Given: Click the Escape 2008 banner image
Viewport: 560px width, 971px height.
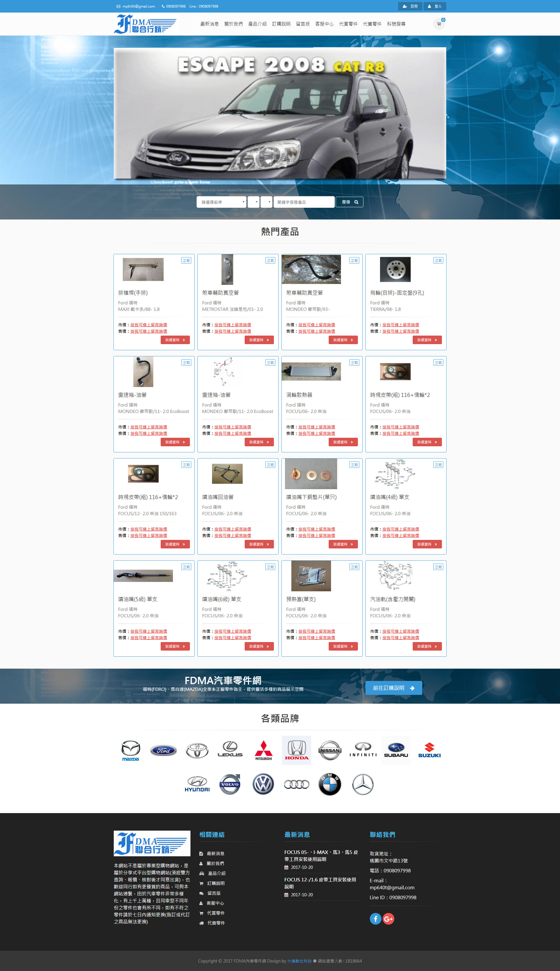Looking at the screenshot, I should click(x=280, y=113).
